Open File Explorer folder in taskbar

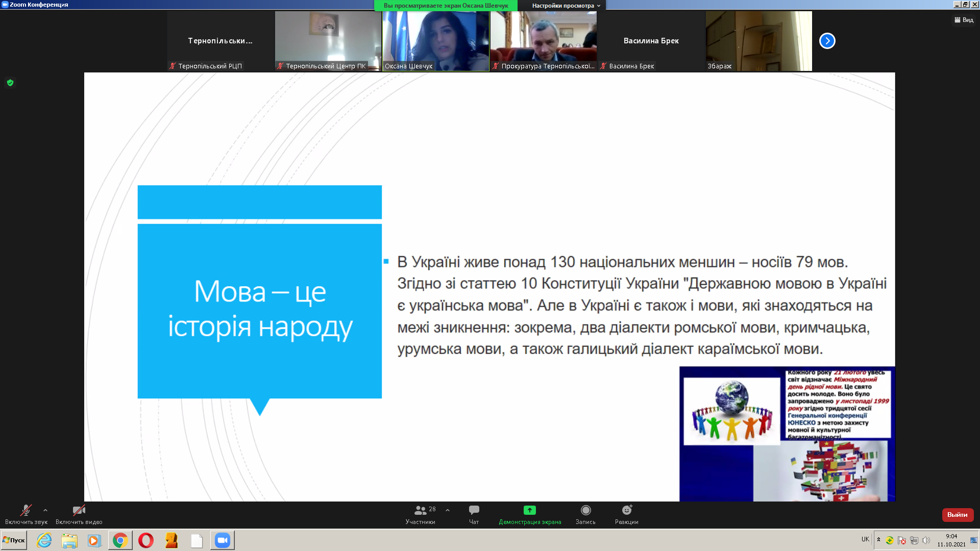[x=69, y=540]
